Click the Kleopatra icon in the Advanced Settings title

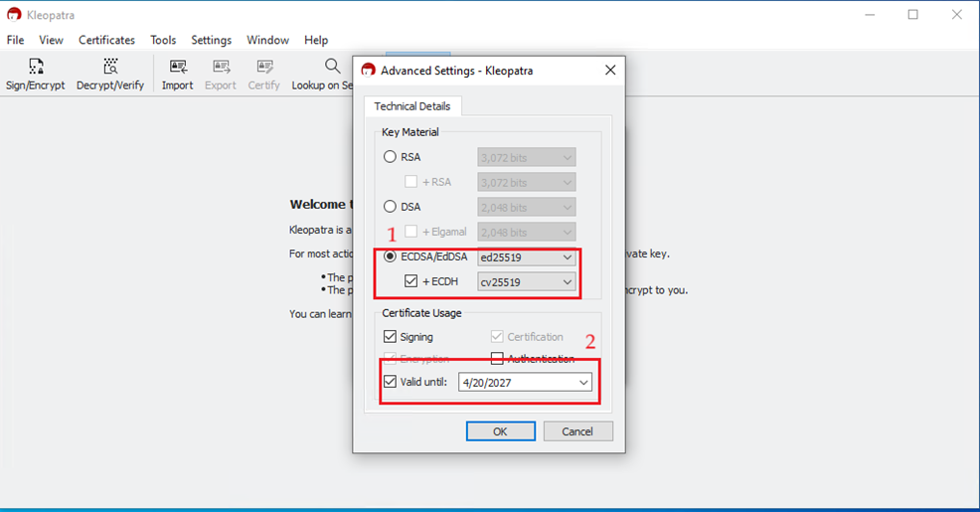point(368,70)
